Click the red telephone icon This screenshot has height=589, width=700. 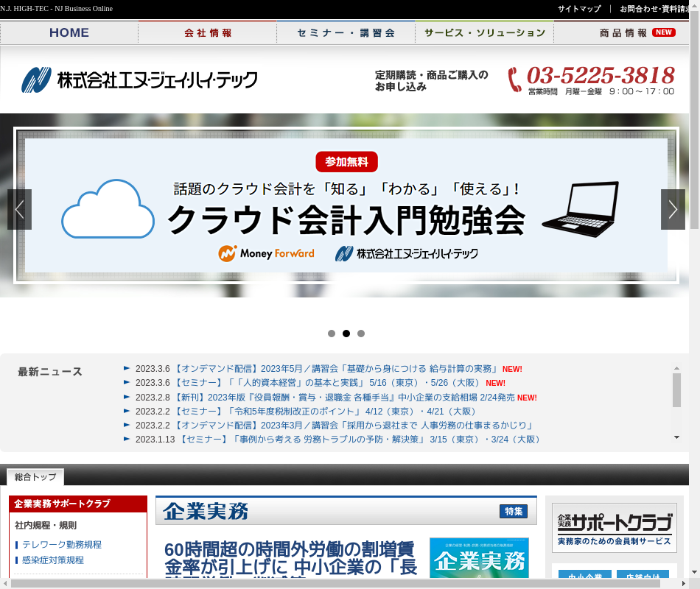point(514,80)
